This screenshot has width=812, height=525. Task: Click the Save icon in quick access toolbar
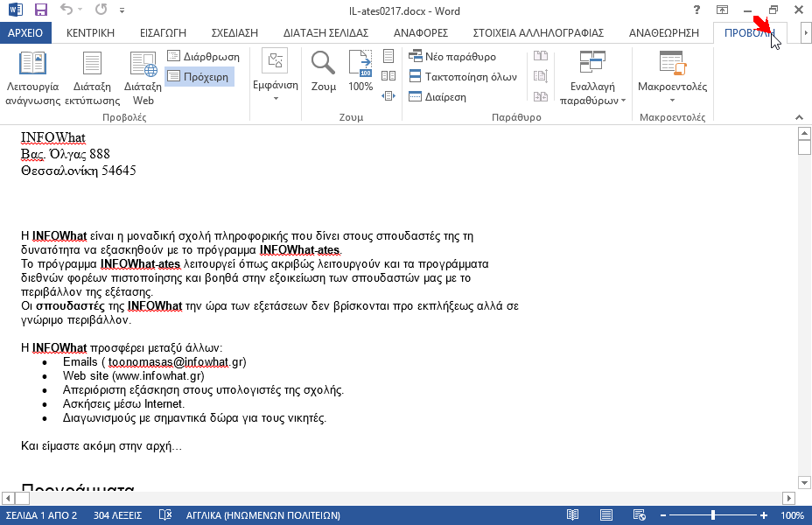pyautogui.click(x=40, y=10)
